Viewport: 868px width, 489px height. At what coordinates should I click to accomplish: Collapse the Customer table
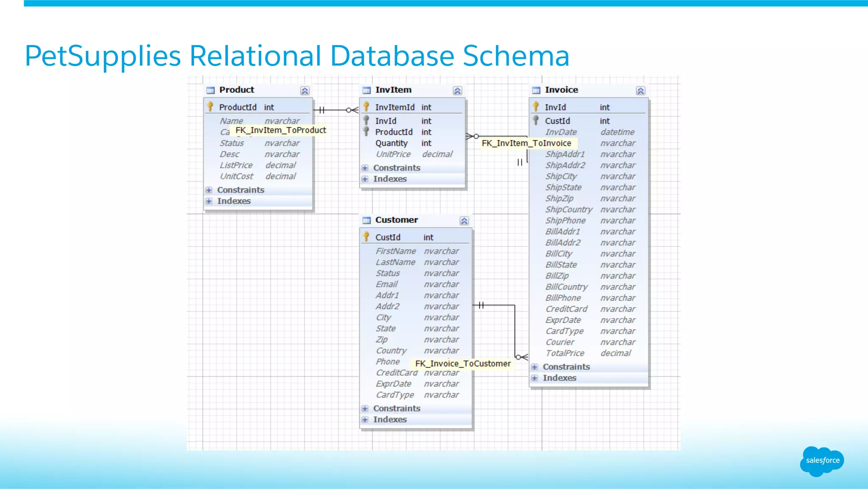464,221
